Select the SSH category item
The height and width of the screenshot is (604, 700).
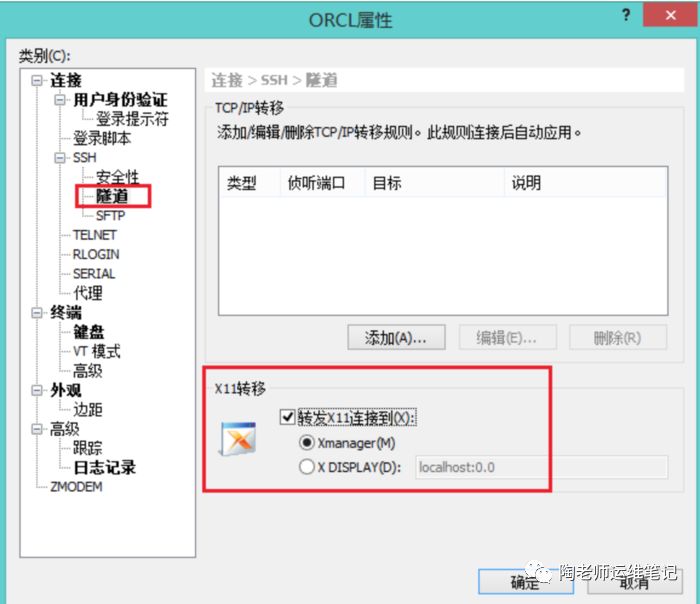click(x=85, y=158)
